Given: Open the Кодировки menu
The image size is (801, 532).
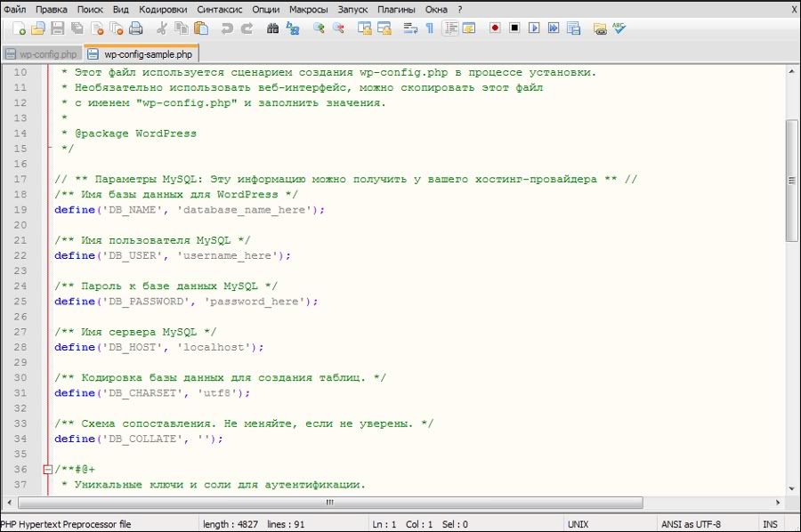Looking at the screenshot, I should [x=163, y=9].
